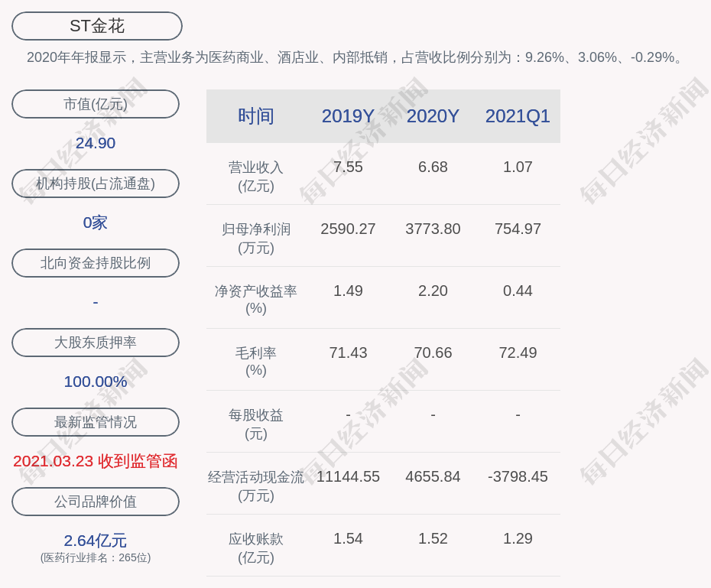Screen dimensions: 711x588
Task: Click ROE value 0.44
Action: [518, 291]
